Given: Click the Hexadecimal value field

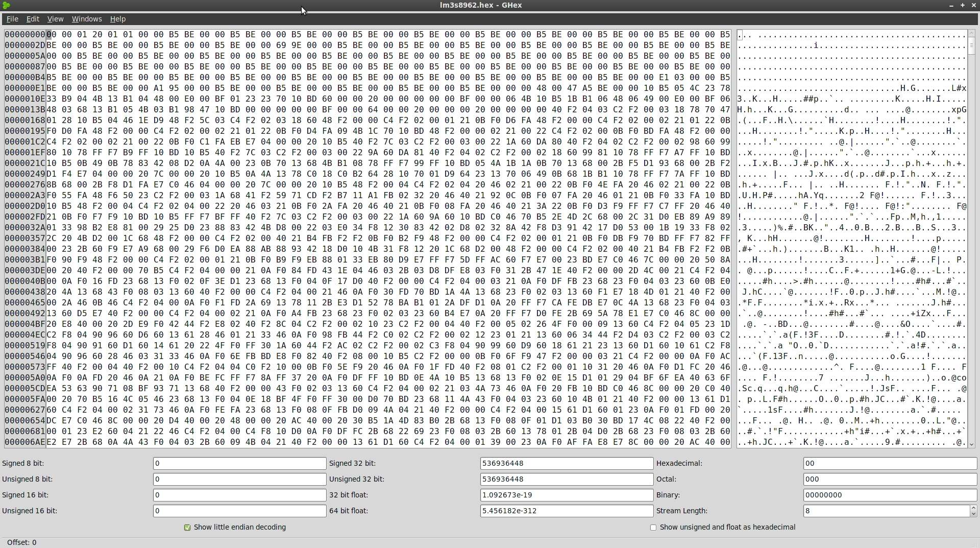Looking at the screenshot, I should tap(890, 463).
